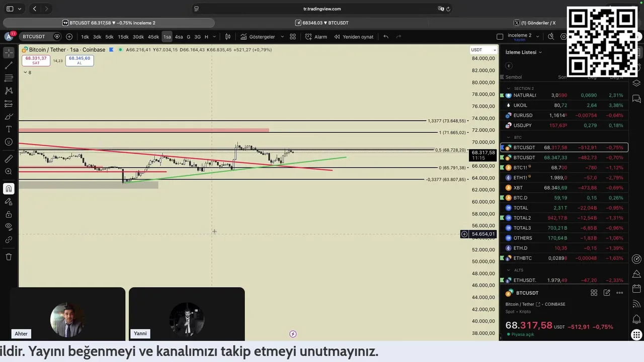The image size is (644, 362).
Task: Switch to the Gönderiler / X browser tab
Action: coord(535,23)
